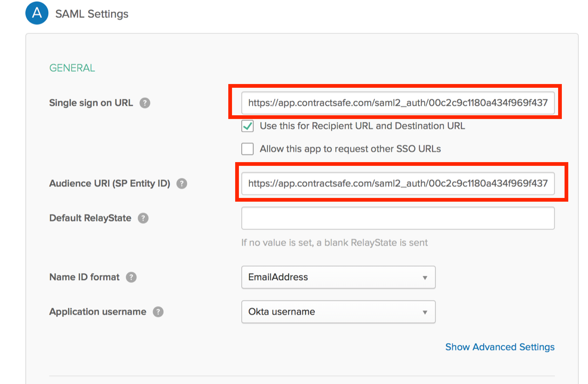Image resolution: width=588 pixels, height=384 pixels.
Task: Show help for Application username
Action: (x=158, y=312)
